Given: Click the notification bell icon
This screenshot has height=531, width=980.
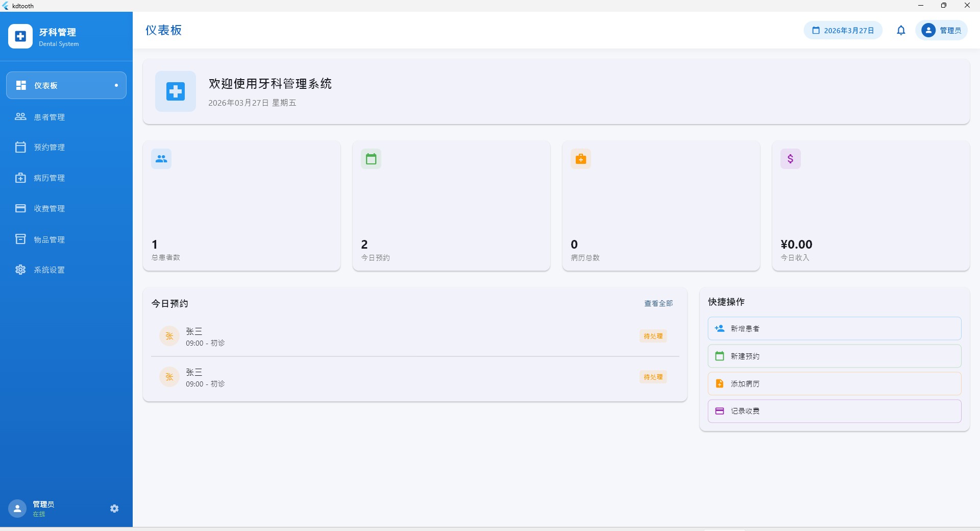Looking at the screenshot, I should click(901, 31).
